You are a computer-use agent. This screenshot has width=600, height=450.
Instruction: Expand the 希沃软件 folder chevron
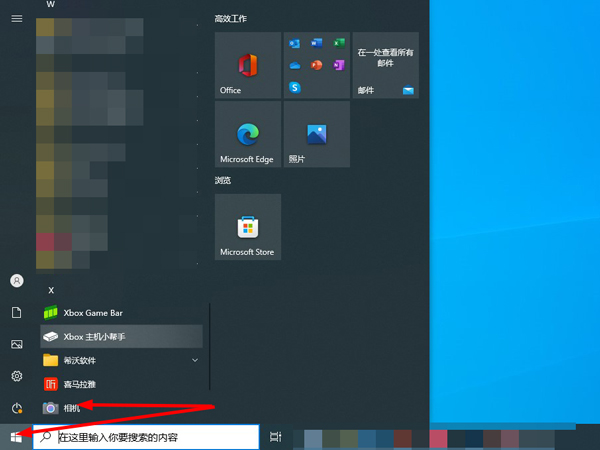(195, 360)
